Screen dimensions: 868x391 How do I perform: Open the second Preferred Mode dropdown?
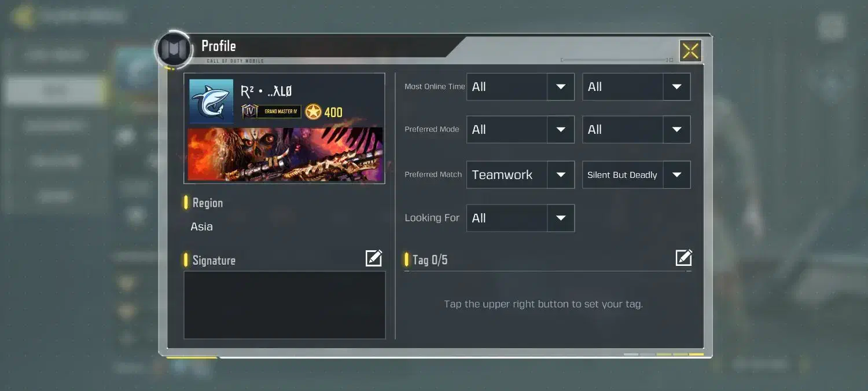tap(636, 130)
